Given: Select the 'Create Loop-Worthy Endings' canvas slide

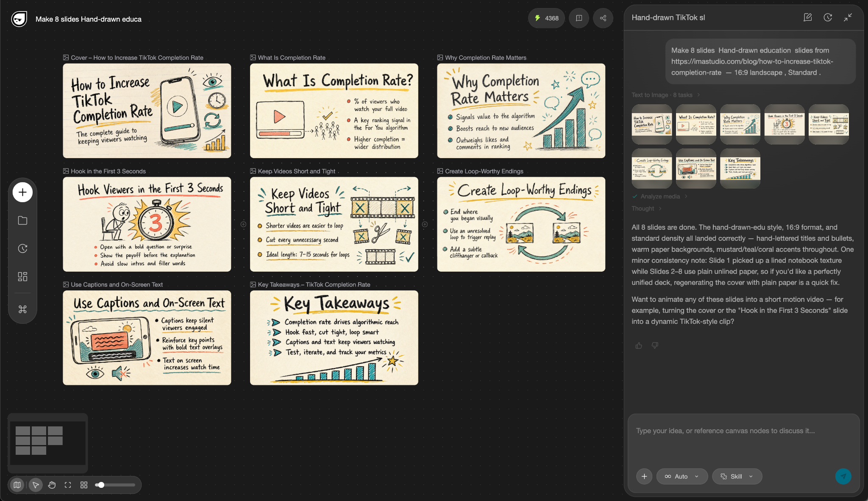Looking at the screenshot, I should coord(521,224).
